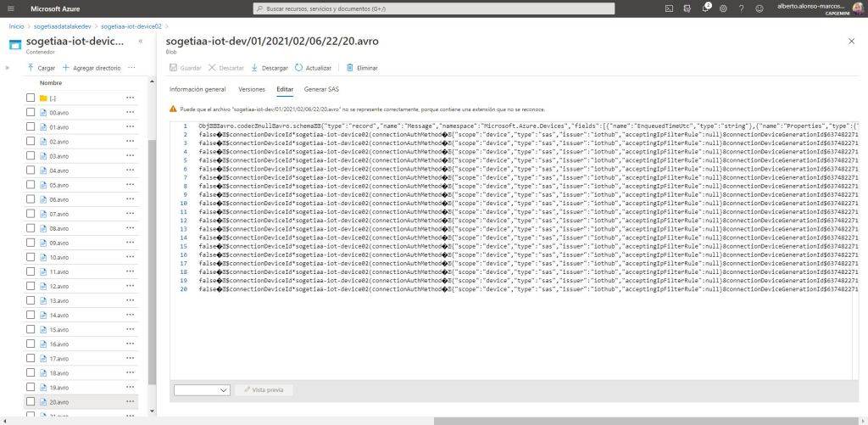Image resolution: width=868 pixels, height=425 pixels.
Task: Collapse the container panel with double chevron
Action: (140, 41)
